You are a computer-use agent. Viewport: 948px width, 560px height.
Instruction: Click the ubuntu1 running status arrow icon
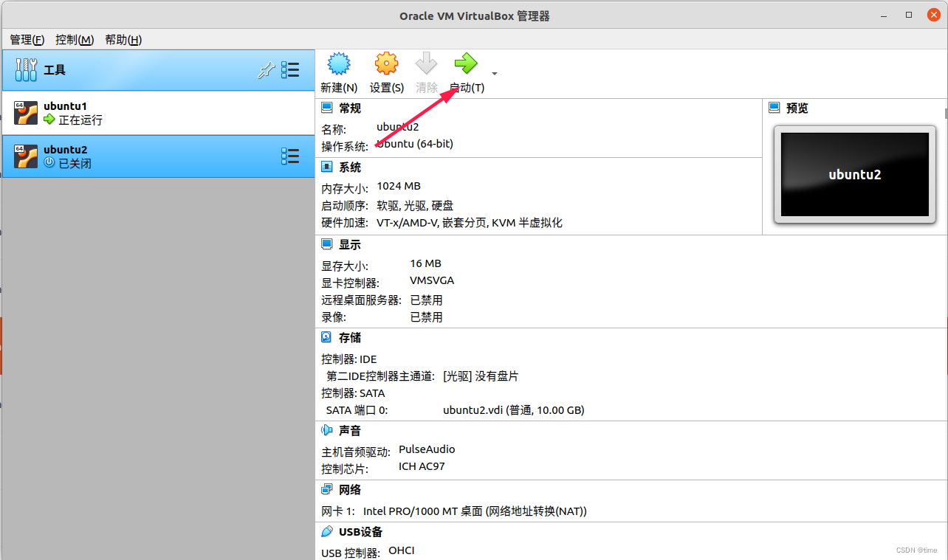pos(49,120)
